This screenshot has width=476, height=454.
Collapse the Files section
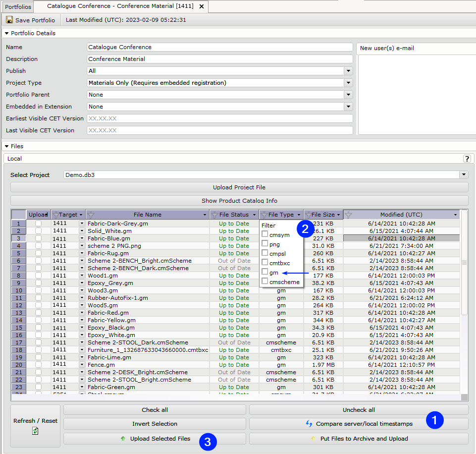tap(6, 146)
